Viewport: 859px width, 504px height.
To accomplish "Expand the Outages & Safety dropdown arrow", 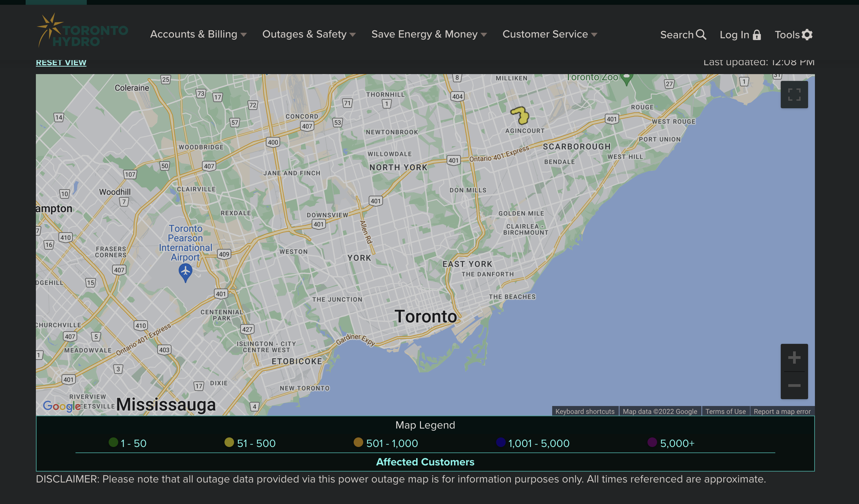I will 353,35.
